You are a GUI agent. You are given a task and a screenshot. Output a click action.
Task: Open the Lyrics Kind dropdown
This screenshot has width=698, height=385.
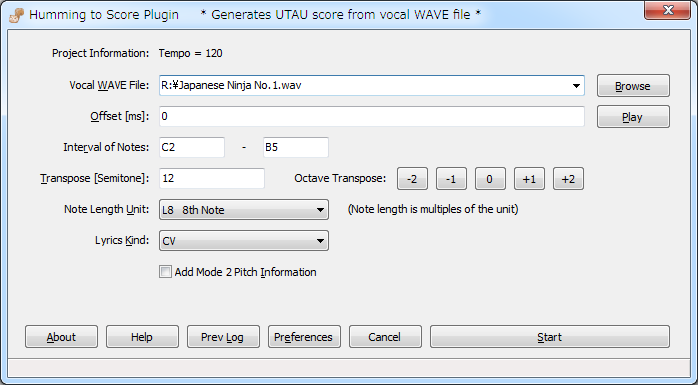coord(244,241)
